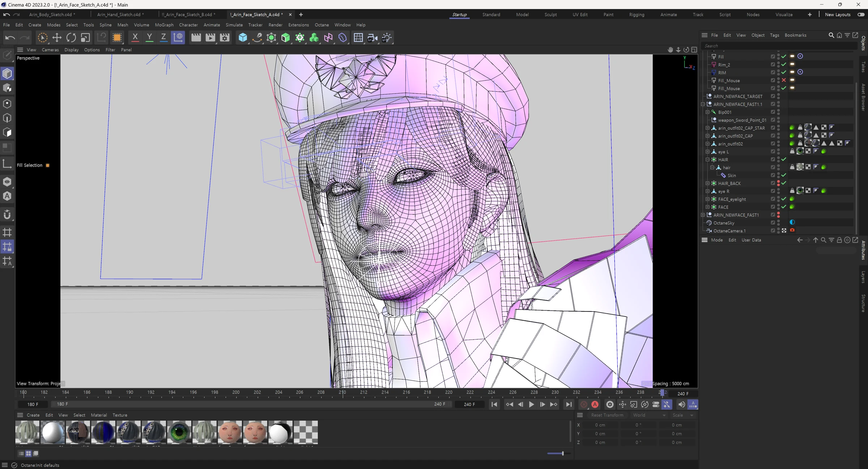This screenshot has width=868, height=469.
Task: Play the animation forward
Action: (x=531, y=404)
